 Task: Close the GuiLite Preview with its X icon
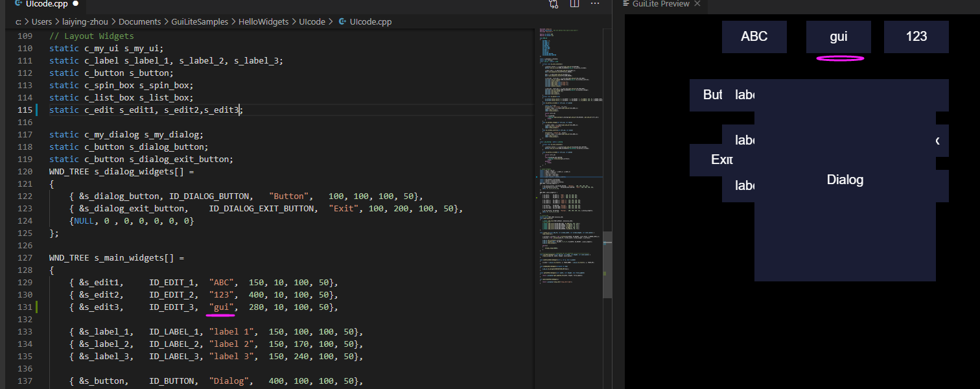click(x=697, y=4)
